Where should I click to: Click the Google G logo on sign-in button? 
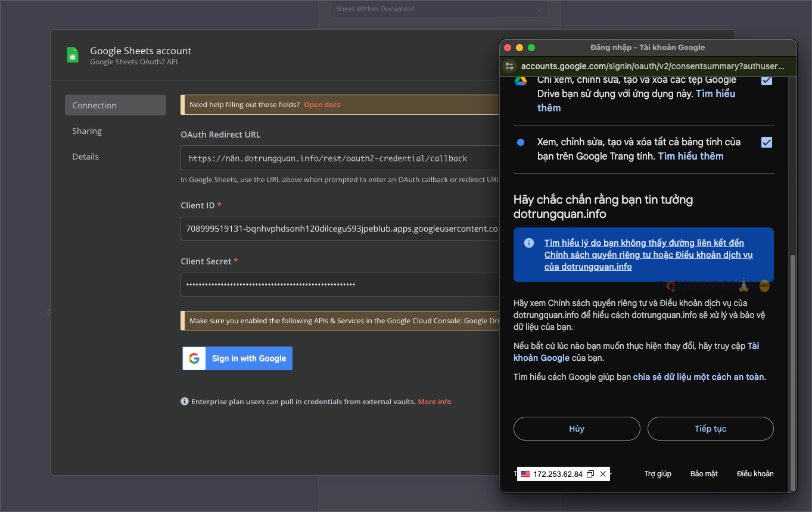[194, 358]
